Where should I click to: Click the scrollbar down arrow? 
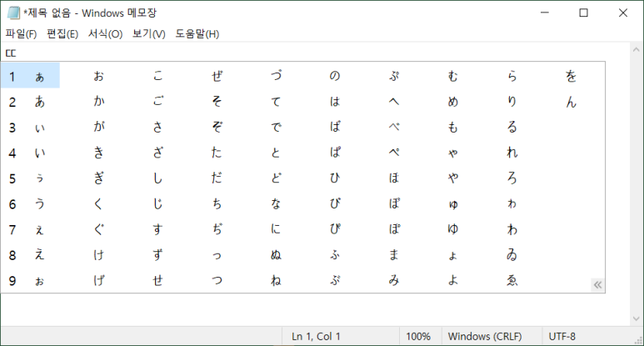637,318
